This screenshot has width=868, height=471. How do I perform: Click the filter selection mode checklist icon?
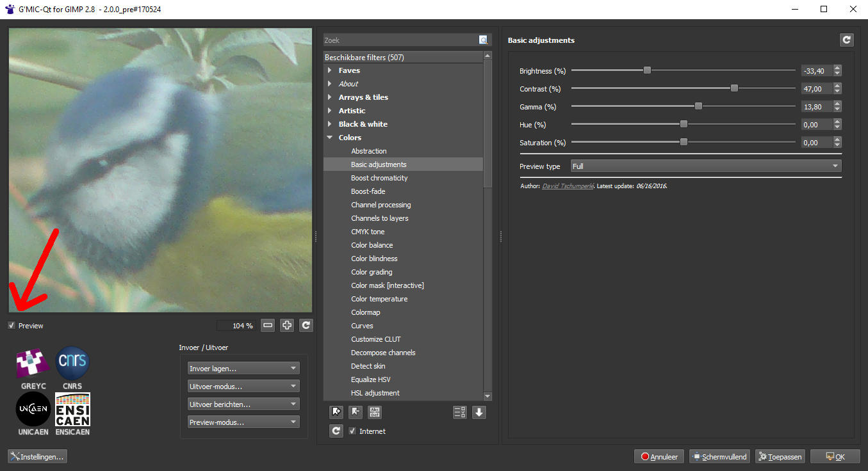click(x=459, y=412)
